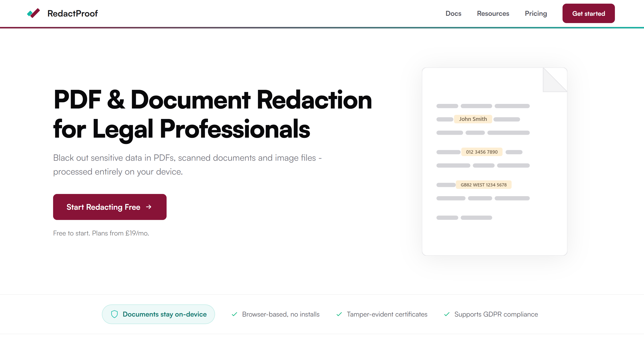The width and height of the screenshot is (644, 352).
Task: Click checkmark beside Browser-based, no installs
Action: [x=234, y=314]
